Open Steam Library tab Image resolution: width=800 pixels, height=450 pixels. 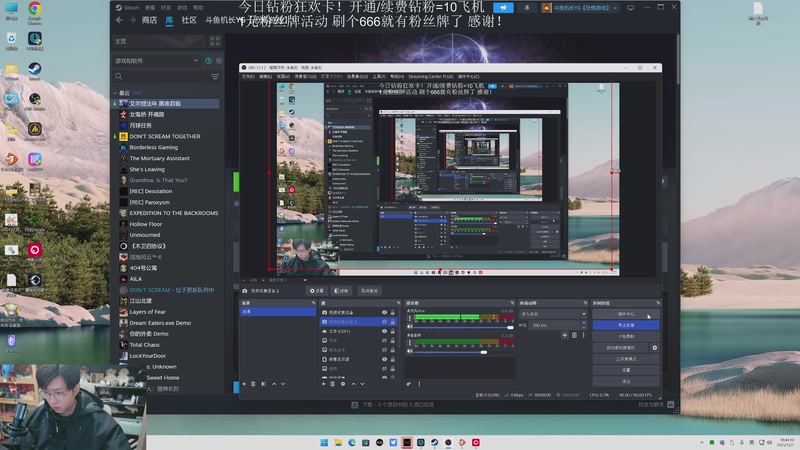tap(169, 20)
